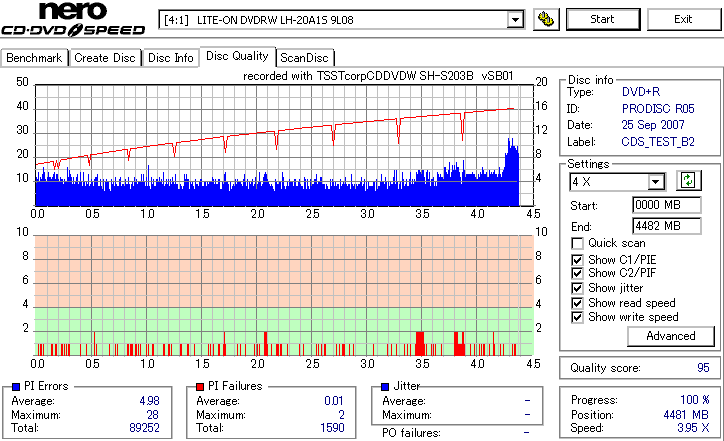Switch to the Disc Info tab
The width and height of the screenshot is (724, 441).
[x=170, y=58]
